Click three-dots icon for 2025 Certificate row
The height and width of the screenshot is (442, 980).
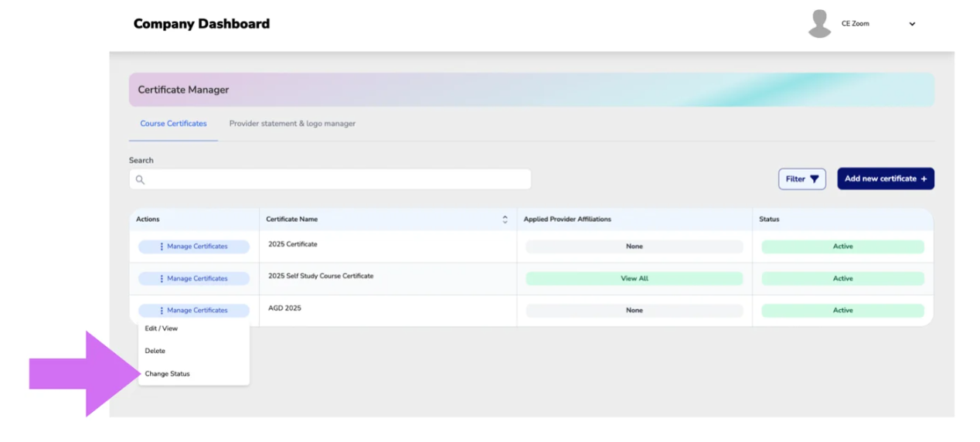click(162, 246)
